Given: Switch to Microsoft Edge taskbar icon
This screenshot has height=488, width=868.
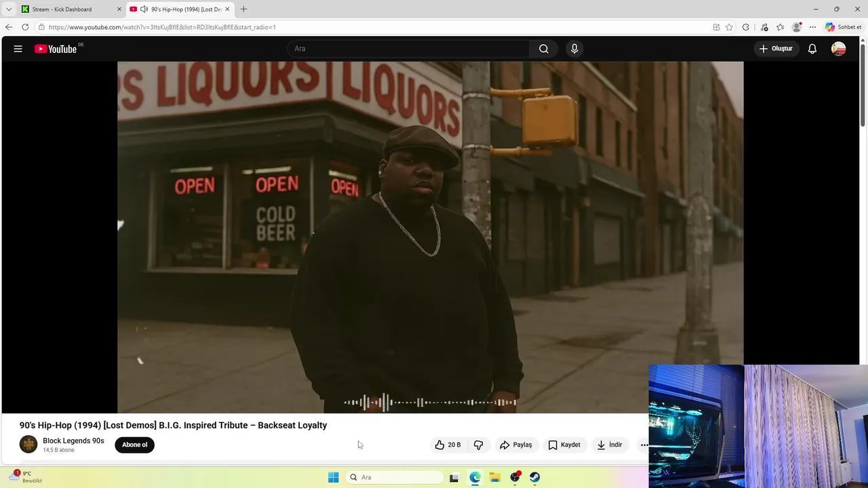Looking at the screenshot, I should (475, 477).
